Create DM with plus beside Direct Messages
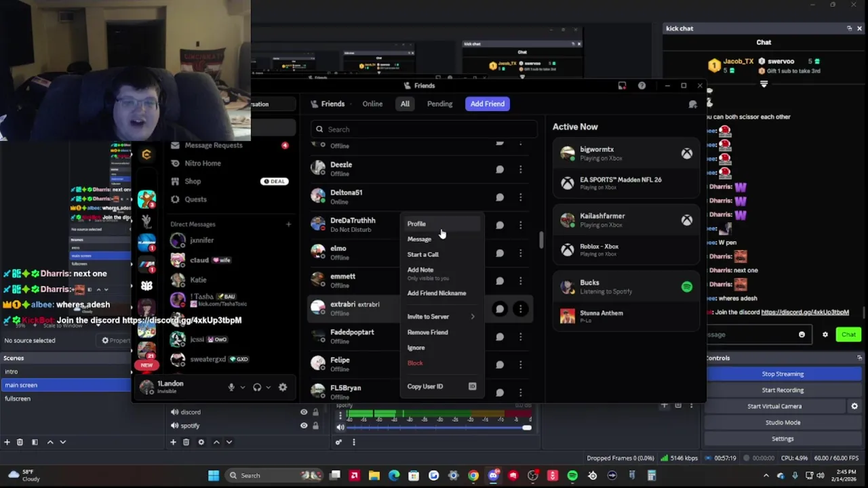 [x=288, y=224]
